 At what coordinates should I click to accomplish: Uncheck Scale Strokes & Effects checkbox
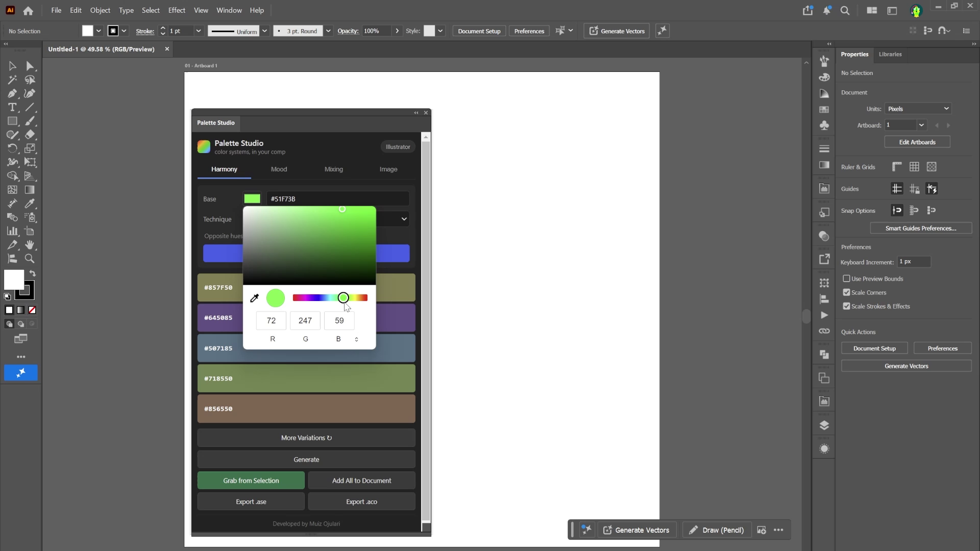[x=847, y=306]
